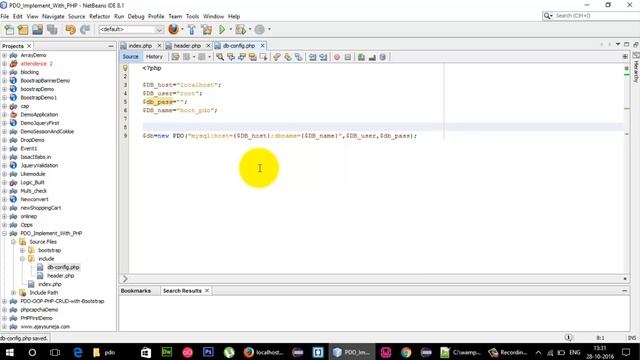Open Dreamweaver from the taskbar

167,352
